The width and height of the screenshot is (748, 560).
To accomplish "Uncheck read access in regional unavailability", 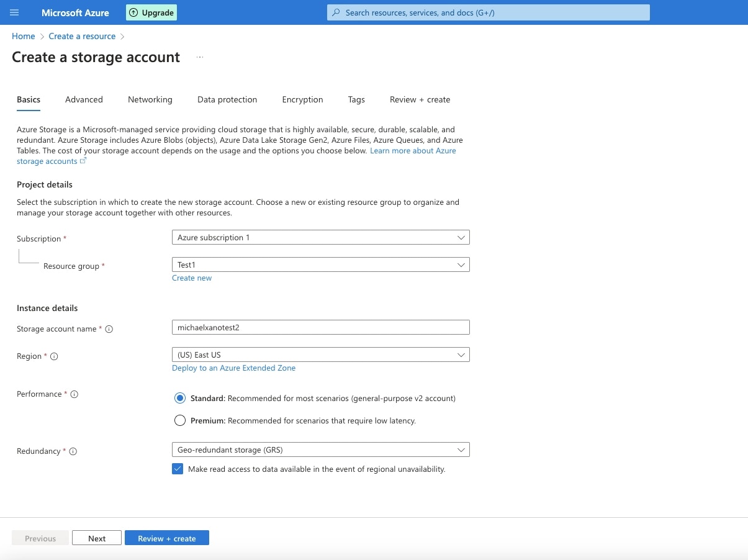I will coord(178,469).
